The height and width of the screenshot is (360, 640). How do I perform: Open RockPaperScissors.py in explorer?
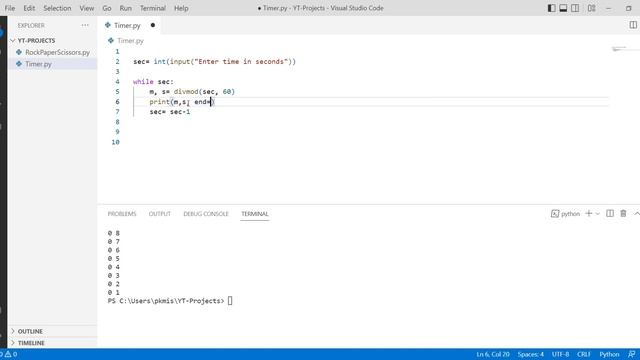pos(57,52)
